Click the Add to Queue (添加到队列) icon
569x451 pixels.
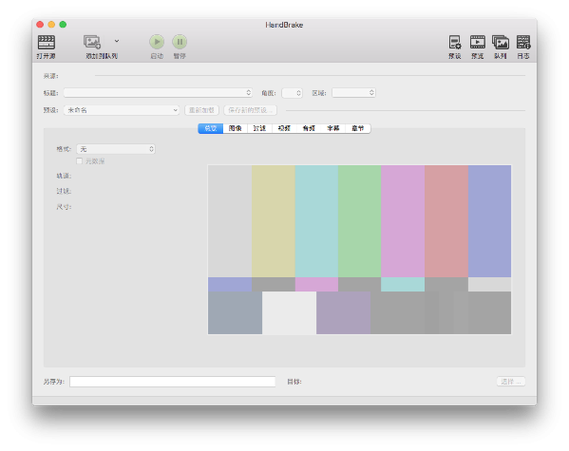click(92, 42)
